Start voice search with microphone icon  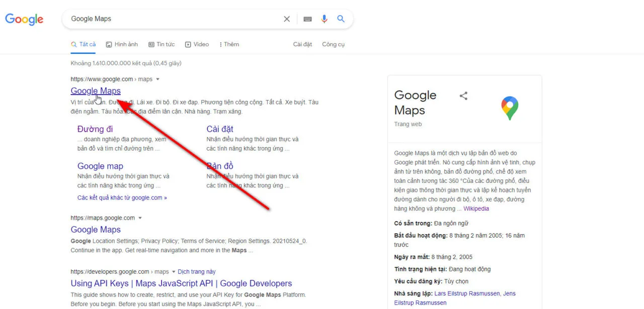[x=324, y=19]
